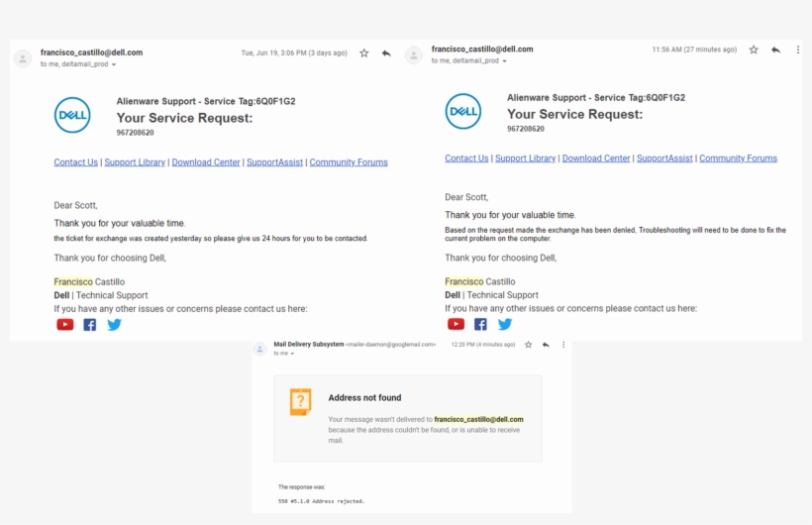Click sender address in 11:56 AM email header
This screenshot has width=812, height=525.
[x=482, y=50]
